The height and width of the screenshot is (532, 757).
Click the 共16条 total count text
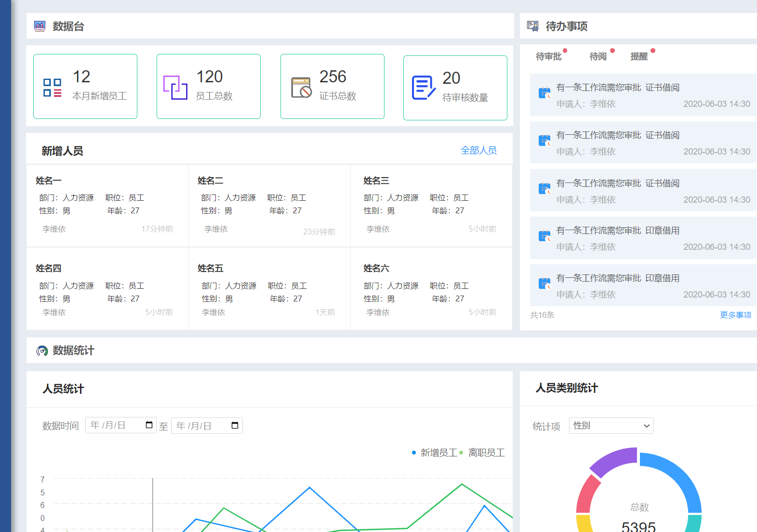542,315
